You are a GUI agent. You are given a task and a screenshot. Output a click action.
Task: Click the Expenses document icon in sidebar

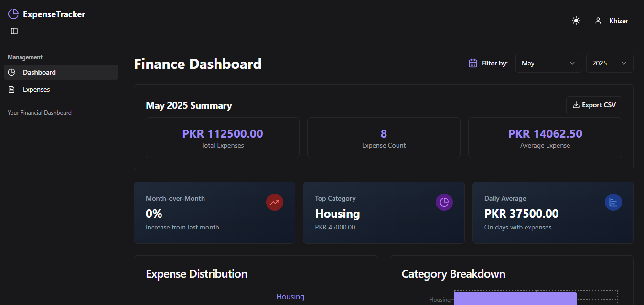click(12, 89)
